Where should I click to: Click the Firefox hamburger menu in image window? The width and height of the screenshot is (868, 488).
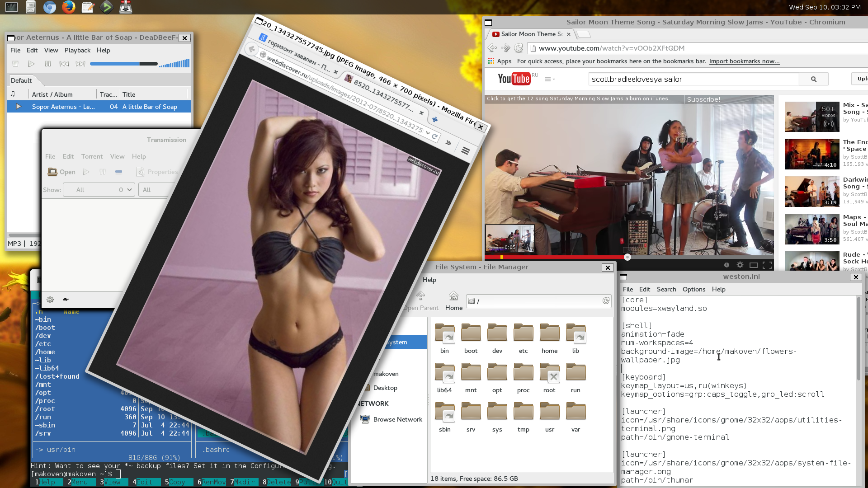point(465,150)
